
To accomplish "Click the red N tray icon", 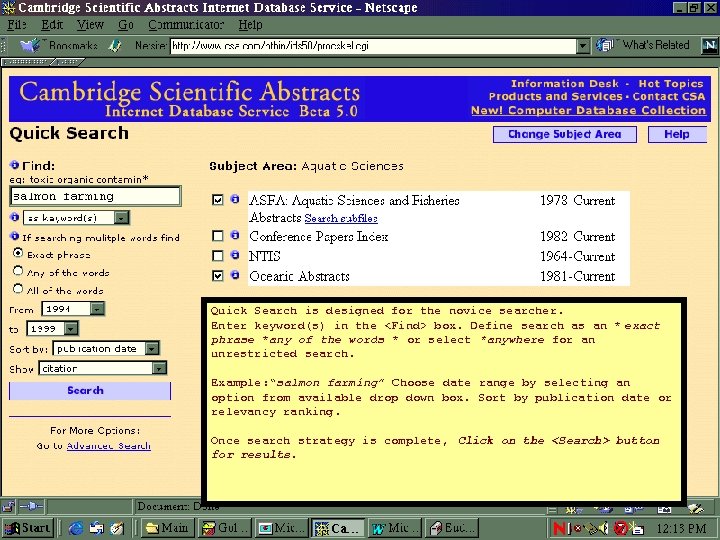I will pos(559,529).
